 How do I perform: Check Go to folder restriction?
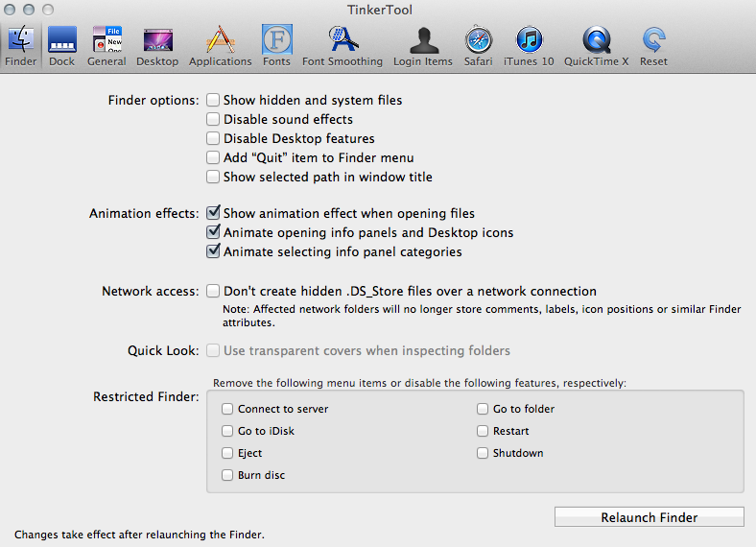coord(483,409)
